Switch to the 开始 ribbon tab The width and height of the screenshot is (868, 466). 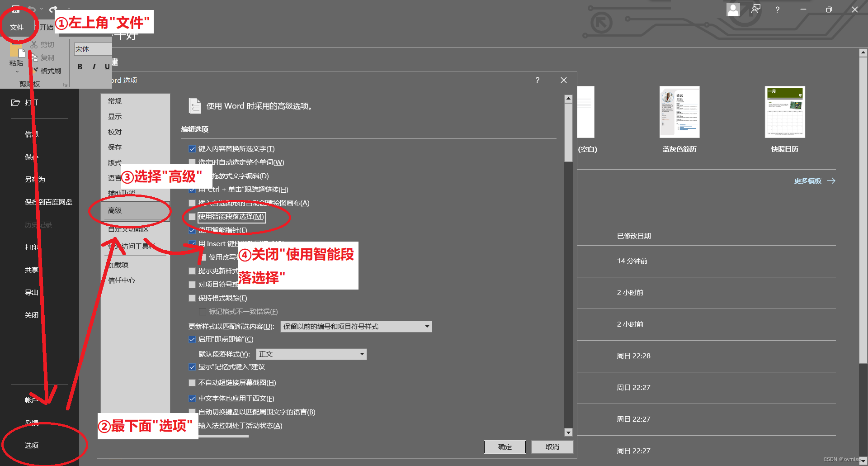[x=46, y=27]
